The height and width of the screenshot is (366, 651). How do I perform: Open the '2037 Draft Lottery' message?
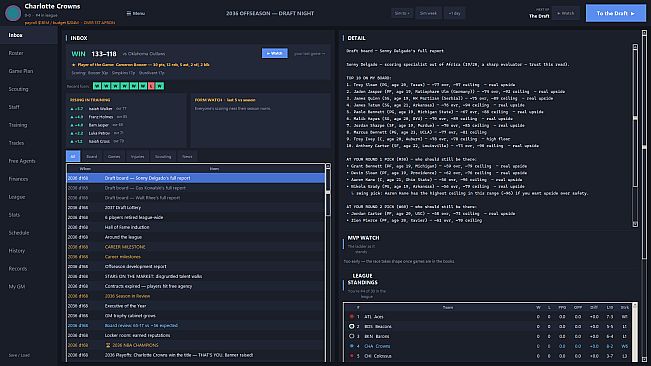coord(196,207)
